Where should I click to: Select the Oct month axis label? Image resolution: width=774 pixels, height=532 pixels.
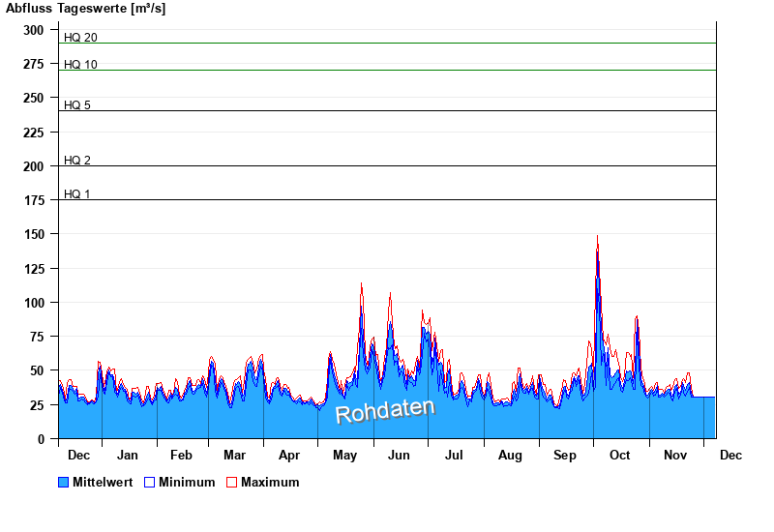(x=619, y=455)
